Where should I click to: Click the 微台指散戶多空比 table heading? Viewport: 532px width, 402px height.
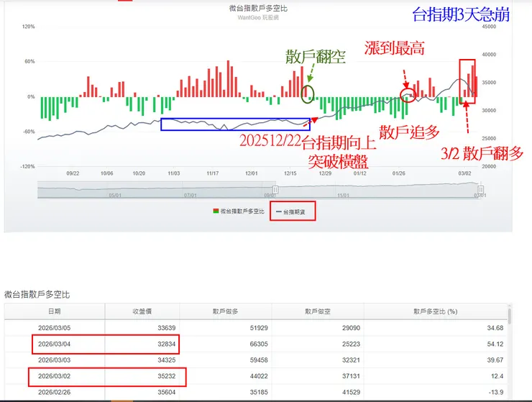(x=37, y=295)
